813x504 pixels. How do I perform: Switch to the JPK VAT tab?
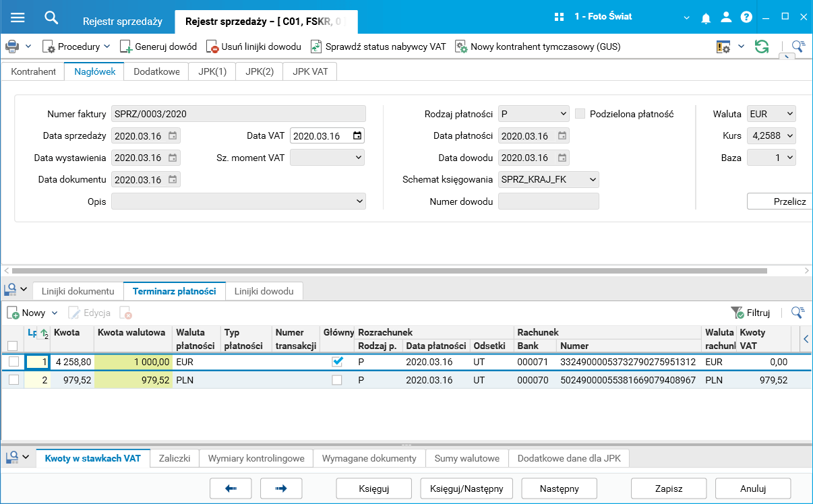[x=310, y=71]
